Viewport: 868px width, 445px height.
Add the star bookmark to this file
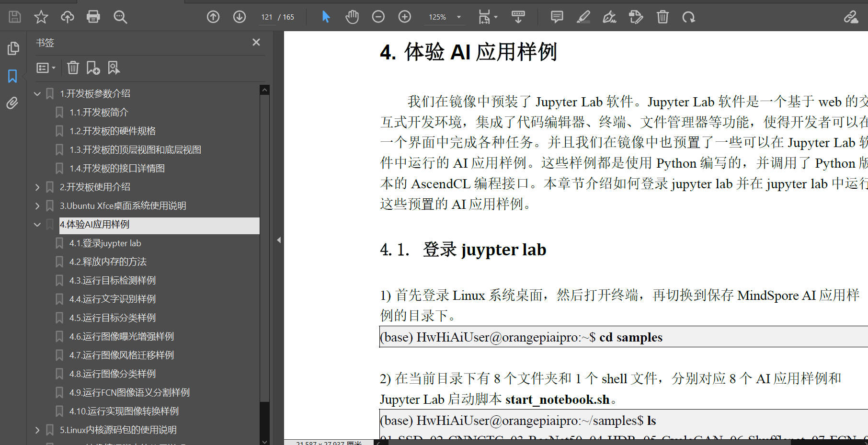tap(41, 17)
